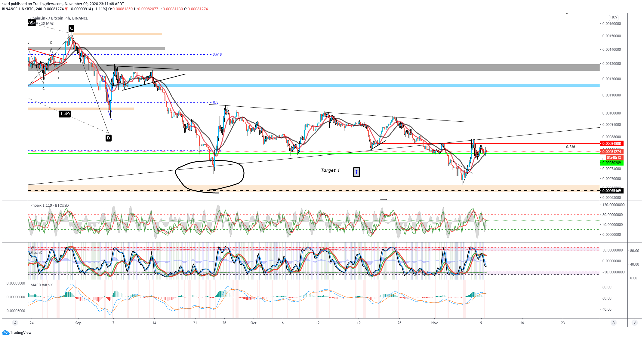Viewport: 644px width, 338px height.
Task: Click the 0.00100000 price axis value
Action: tap(612, 113)
